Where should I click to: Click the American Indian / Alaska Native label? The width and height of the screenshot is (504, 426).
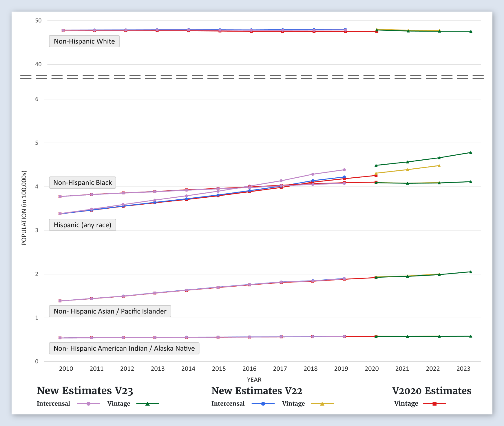pos(124,348)
